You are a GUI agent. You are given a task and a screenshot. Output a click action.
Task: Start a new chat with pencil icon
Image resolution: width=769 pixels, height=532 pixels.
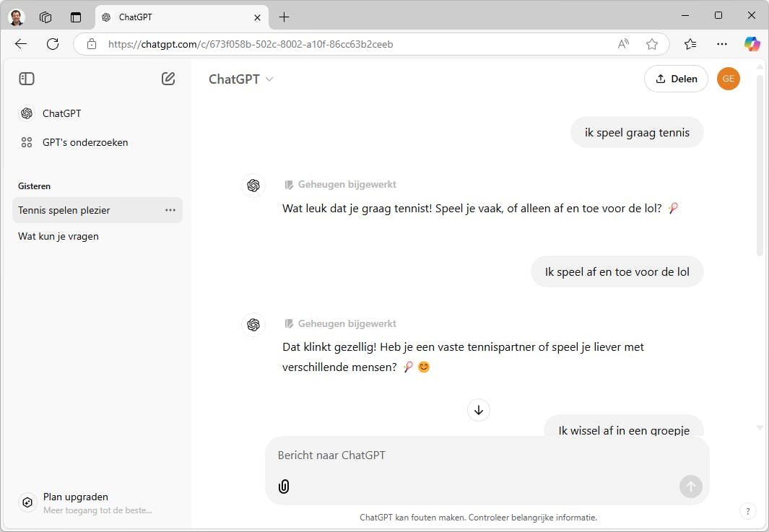pyautogui.click(x=168, y=79)
